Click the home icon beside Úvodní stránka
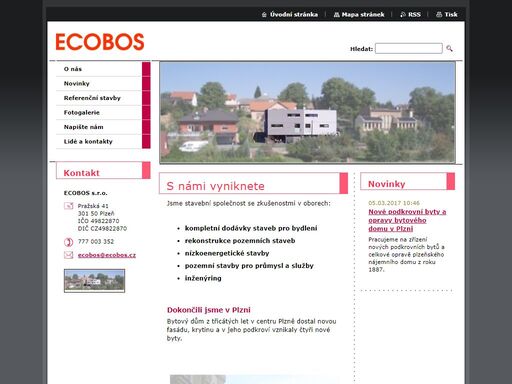 point(264,15)
